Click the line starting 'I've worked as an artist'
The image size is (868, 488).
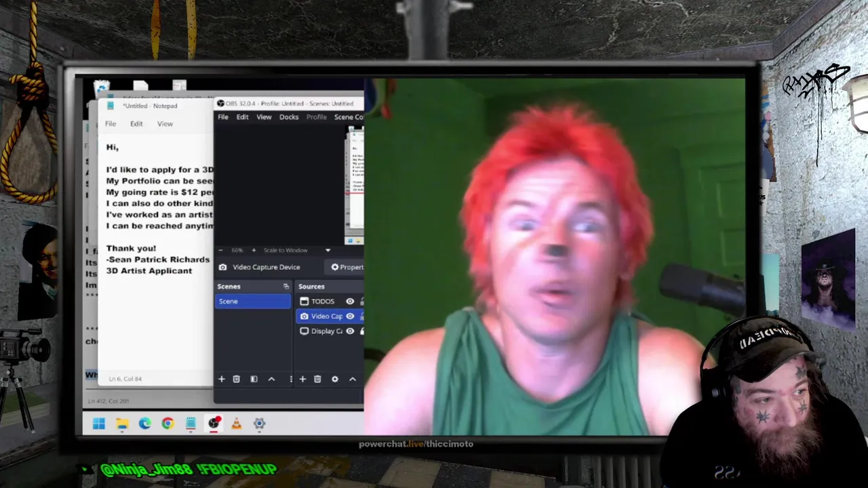[159, 215]
